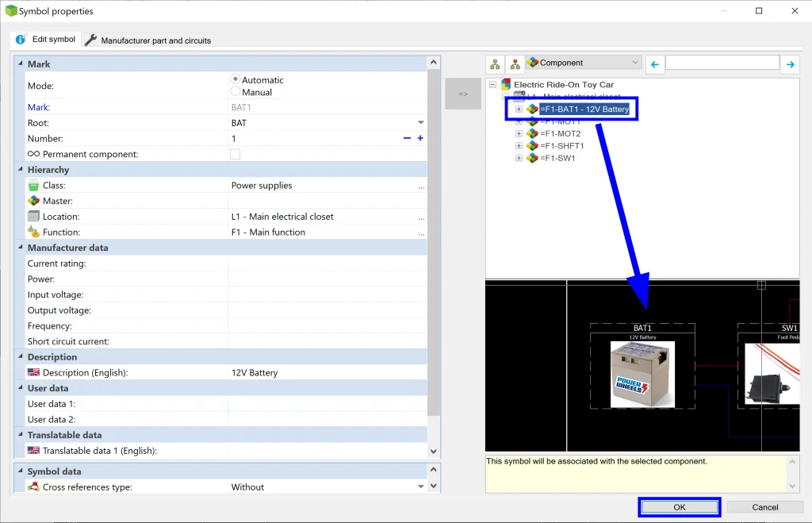
Task: Open the Root BAT dropdown
Action: point(420,123)
